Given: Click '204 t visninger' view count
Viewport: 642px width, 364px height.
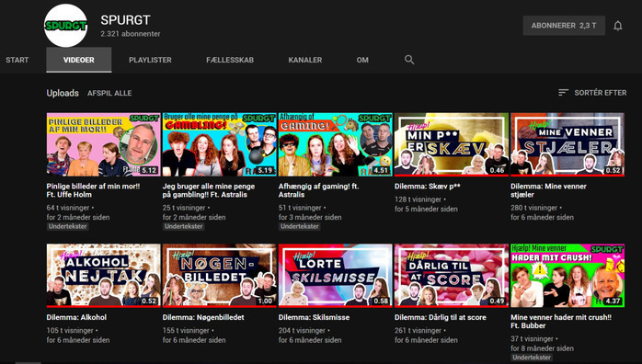Looking at the screenshot, I should (x=302, y=330).
